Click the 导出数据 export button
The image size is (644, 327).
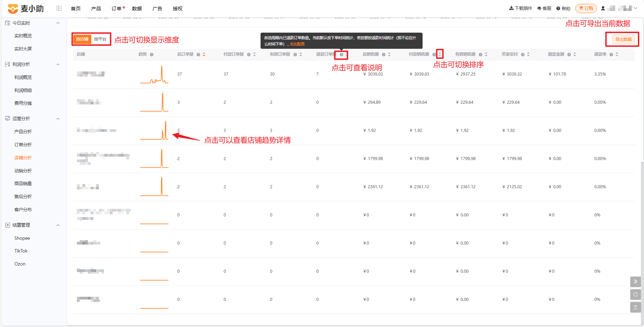pos(623,40)
